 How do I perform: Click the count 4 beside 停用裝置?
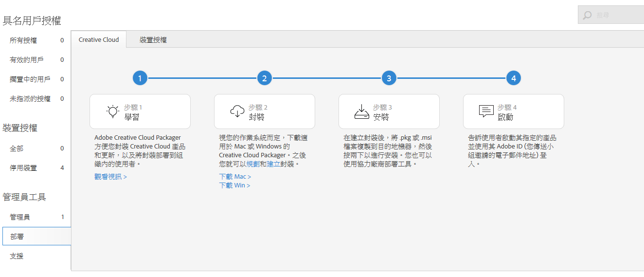(62, 168)
